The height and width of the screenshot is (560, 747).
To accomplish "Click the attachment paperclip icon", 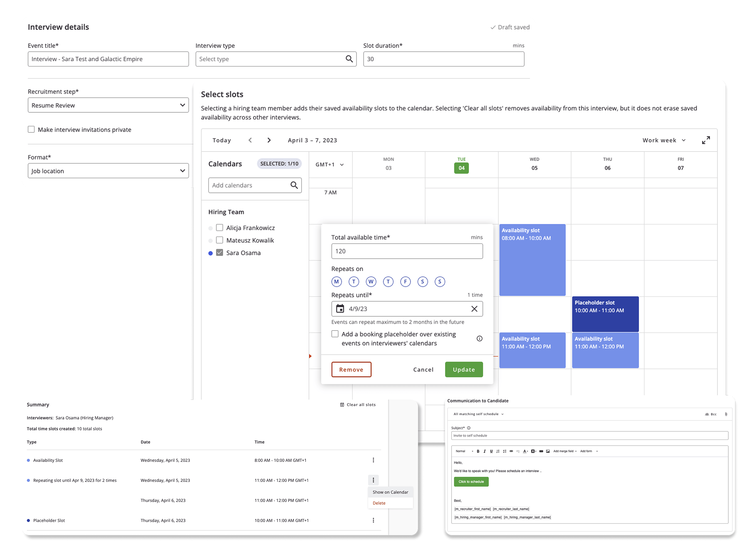I will [x=726, y=414].
